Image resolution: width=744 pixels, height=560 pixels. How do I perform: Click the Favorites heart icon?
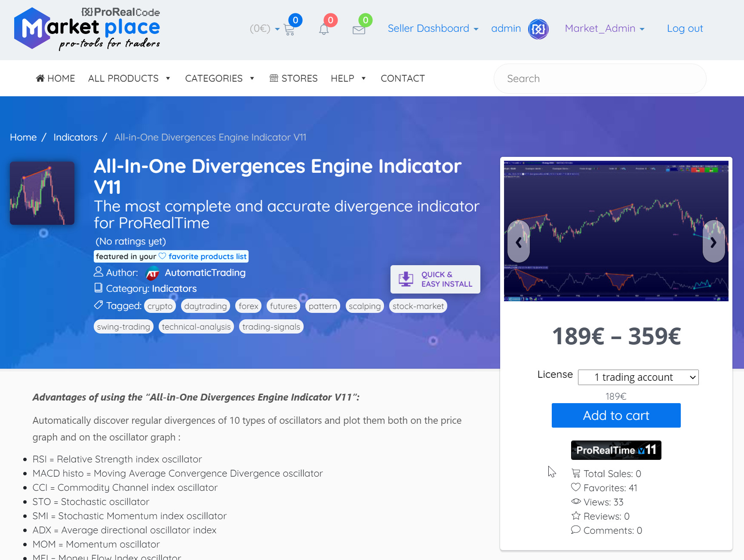576,487
